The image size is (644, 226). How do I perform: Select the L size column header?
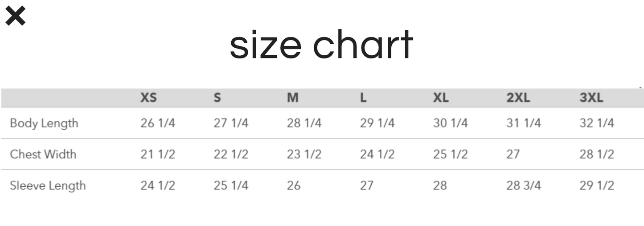coord(363,98)
